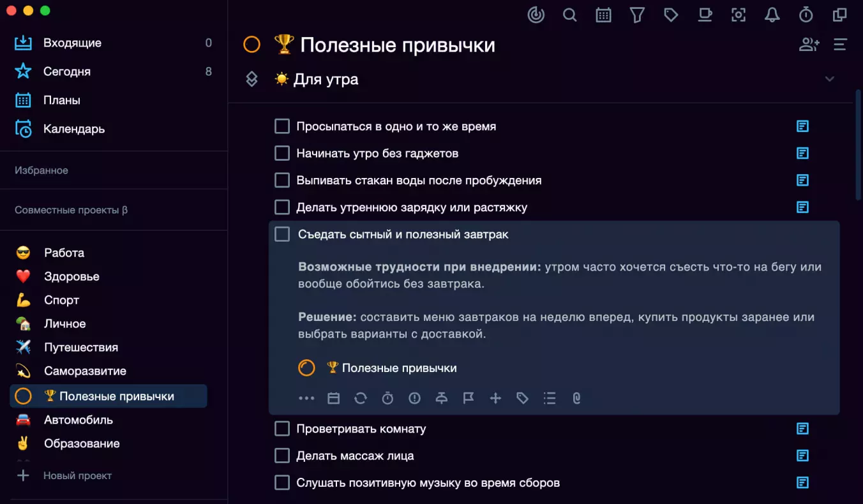863x504 pixels.
Task: Click the coffee cup icon in toolbar
Action: [705, 15]
